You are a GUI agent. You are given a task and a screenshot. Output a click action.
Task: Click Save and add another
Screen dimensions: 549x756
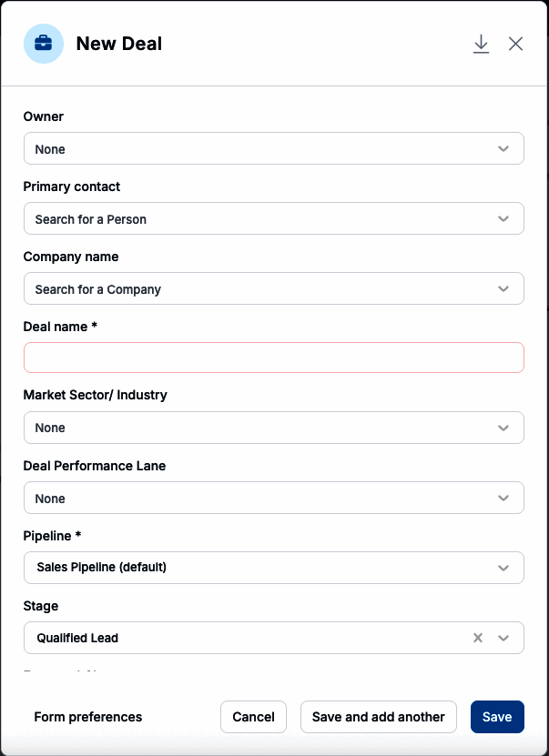378,717
